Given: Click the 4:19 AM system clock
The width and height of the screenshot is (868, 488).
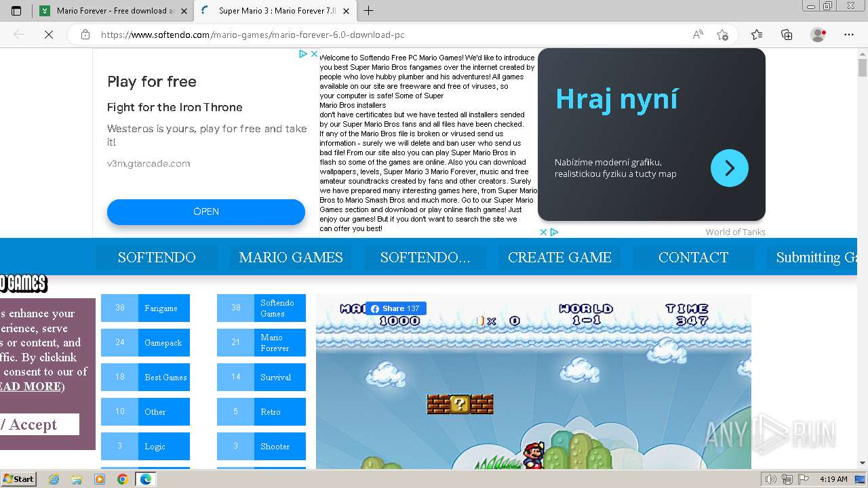Looking at the screenshot, I should pyautogui.click(x=833, y=479).
